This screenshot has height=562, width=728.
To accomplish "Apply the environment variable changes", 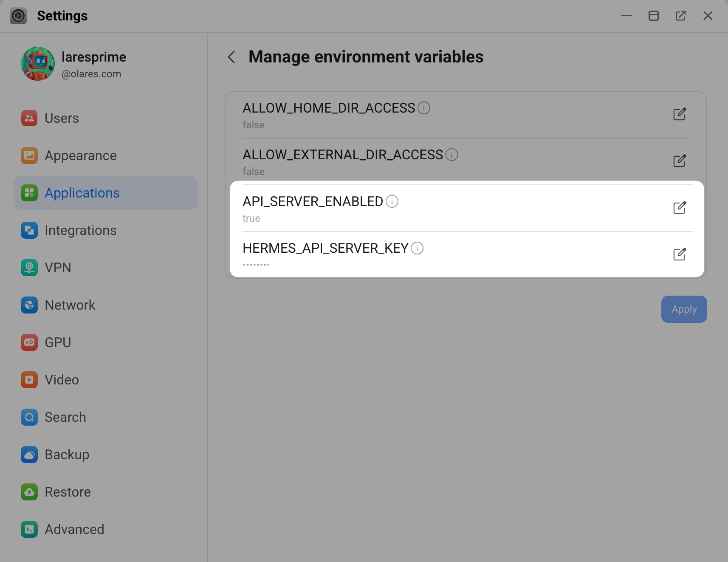I will click(x=684, y=309).
